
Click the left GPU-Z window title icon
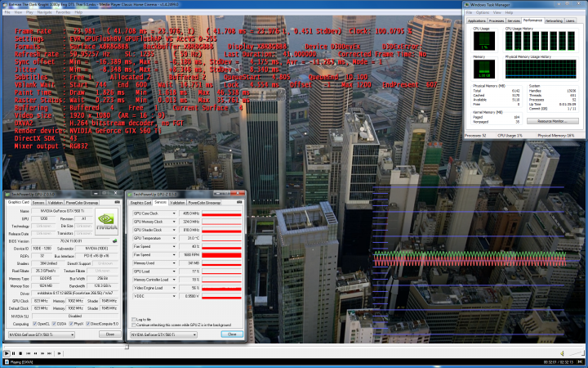[7, 194]
